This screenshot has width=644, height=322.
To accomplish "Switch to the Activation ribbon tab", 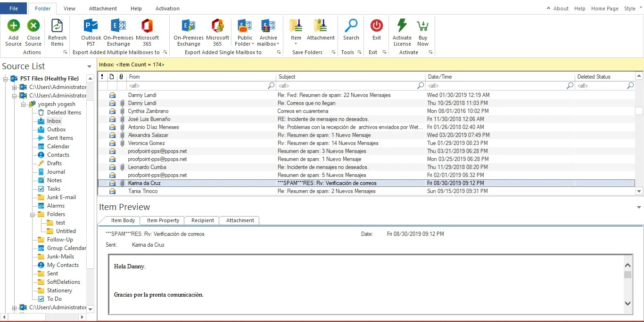I will pyautogui.click(x=167, y=8).
